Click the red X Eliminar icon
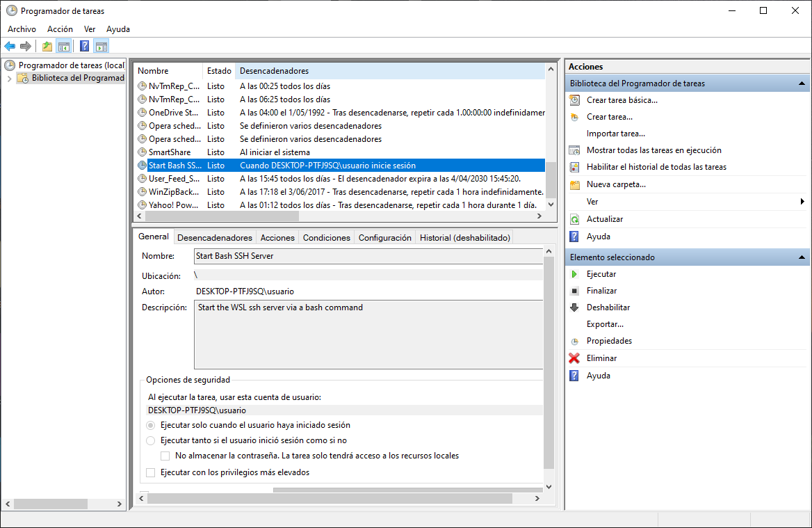 pos(574,358)
